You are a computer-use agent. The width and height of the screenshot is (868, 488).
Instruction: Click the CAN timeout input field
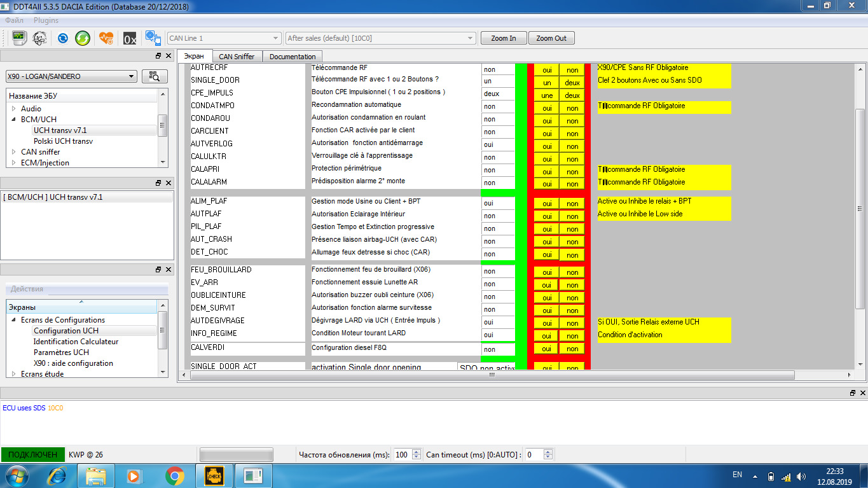[534, 454]
